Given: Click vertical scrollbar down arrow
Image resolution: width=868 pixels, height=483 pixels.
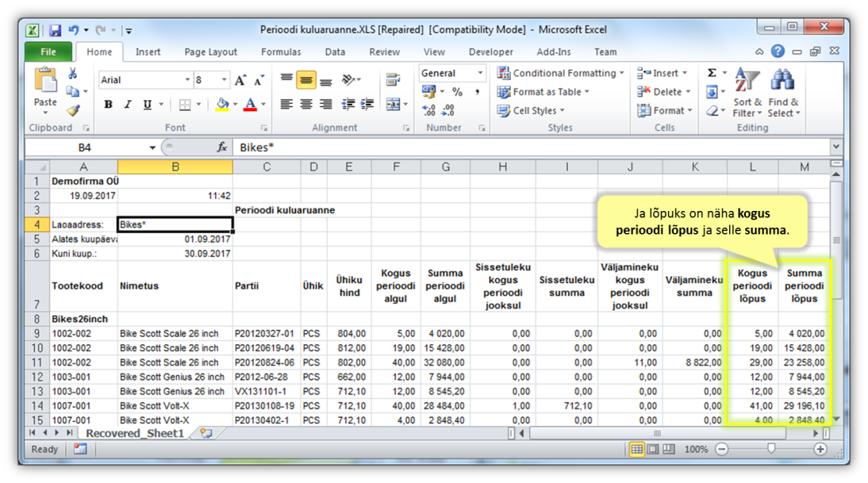Looking at the screenshot, I should [x=836, y=420].
